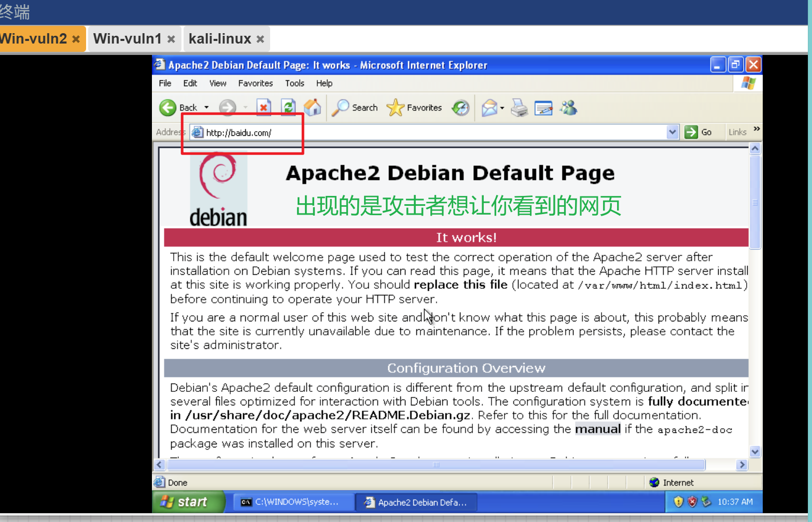Expand the address bar dropdown
The image size is (812, 522).
click(673, 132)
